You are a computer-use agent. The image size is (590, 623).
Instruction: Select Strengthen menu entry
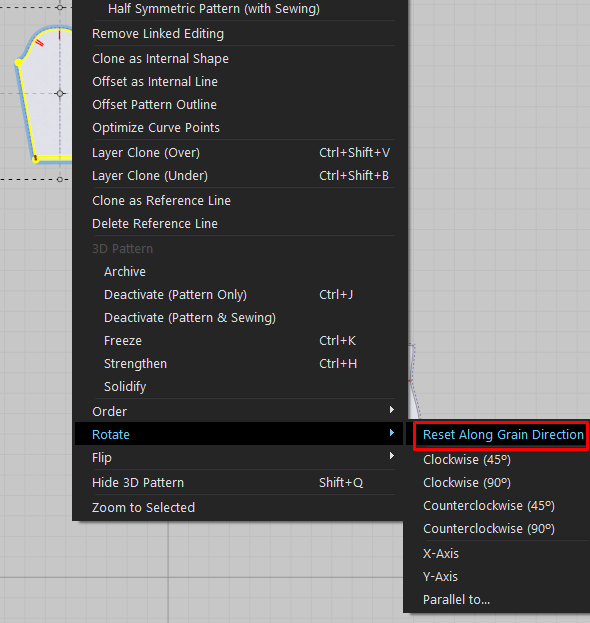(x=239, y=364)
